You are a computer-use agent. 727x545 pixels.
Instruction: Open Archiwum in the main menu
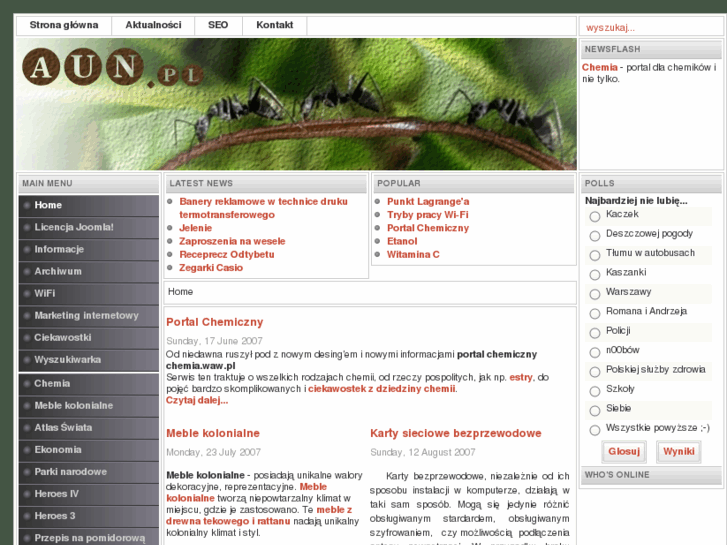pyautogui.click(x=89, y=271)
